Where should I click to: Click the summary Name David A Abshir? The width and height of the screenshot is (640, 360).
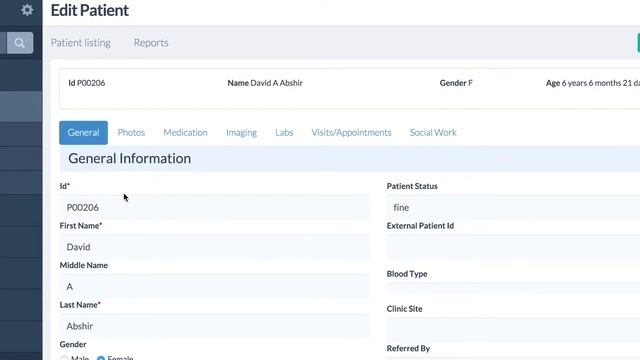pyautogui.click(x=265, y=83)
